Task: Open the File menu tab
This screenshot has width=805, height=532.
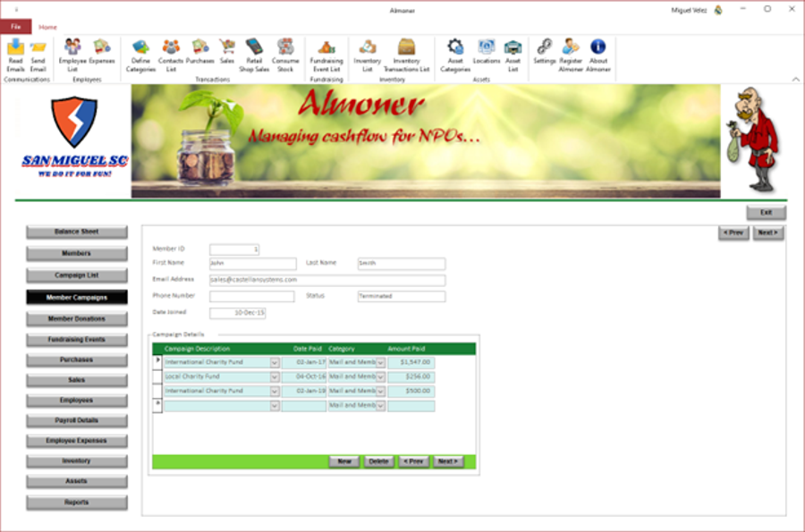Action: coord(16,27)
